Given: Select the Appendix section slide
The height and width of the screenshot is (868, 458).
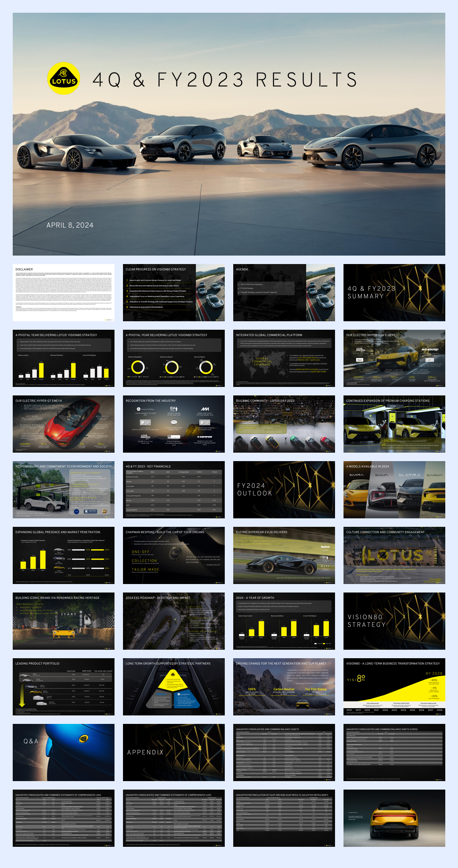Looking at the screenshot, I should [x=174, y=752].
